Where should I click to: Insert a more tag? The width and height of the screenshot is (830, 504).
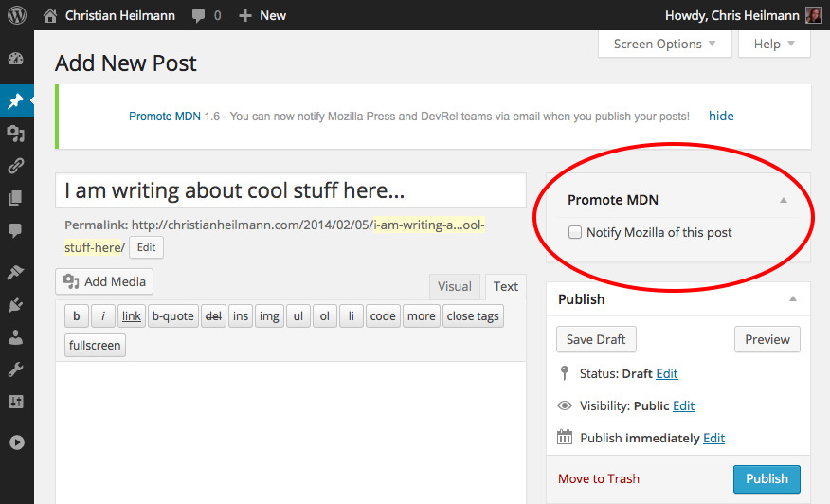click(422, 316)
